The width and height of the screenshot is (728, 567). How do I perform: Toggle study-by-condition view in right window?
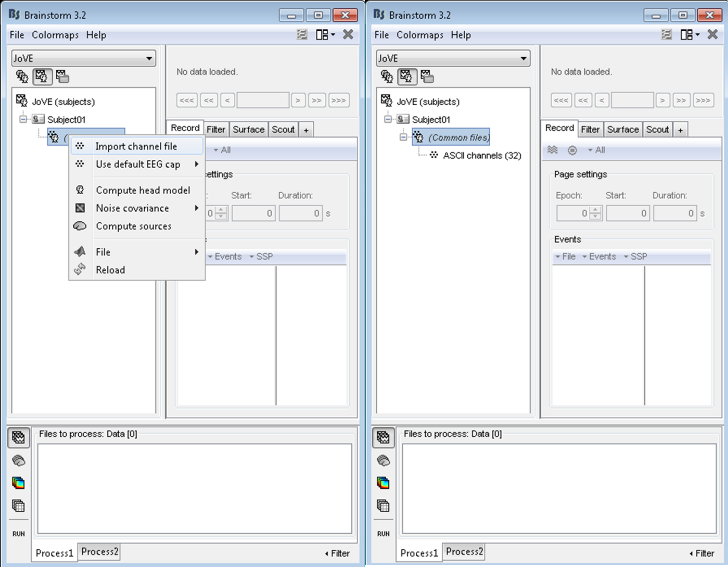[x=427, y=77]
